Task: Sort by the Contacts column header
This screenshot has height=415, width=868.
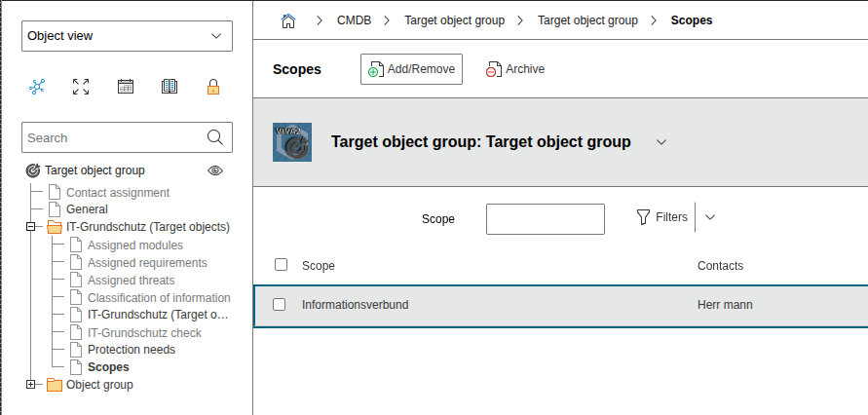Action: [x=720, y=266]
